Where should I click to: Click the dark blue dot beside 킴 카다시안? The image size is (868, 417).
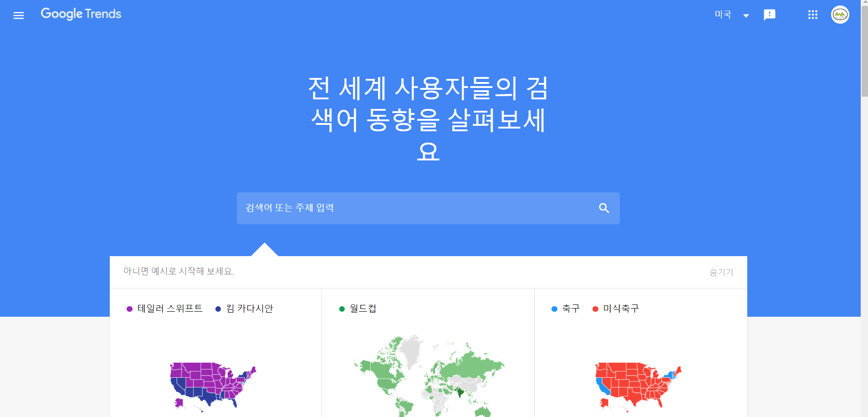(x=218, y=309)
